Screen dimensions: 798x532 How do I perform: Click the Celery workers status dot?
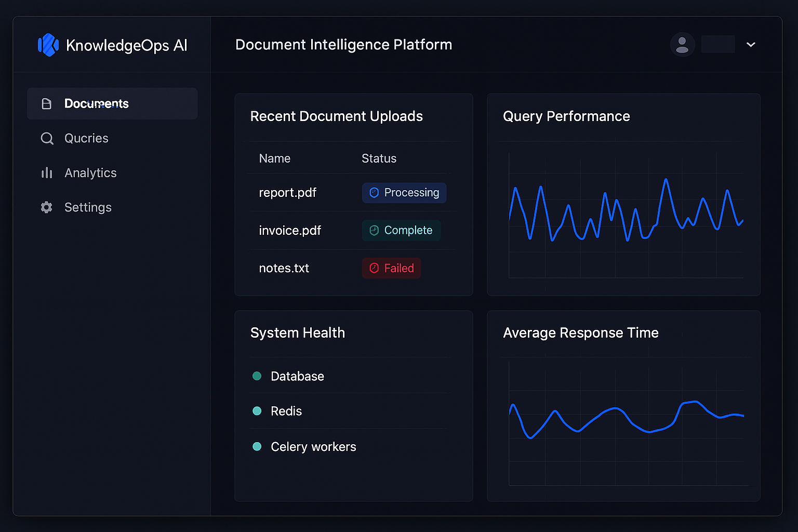coord(257,446)
